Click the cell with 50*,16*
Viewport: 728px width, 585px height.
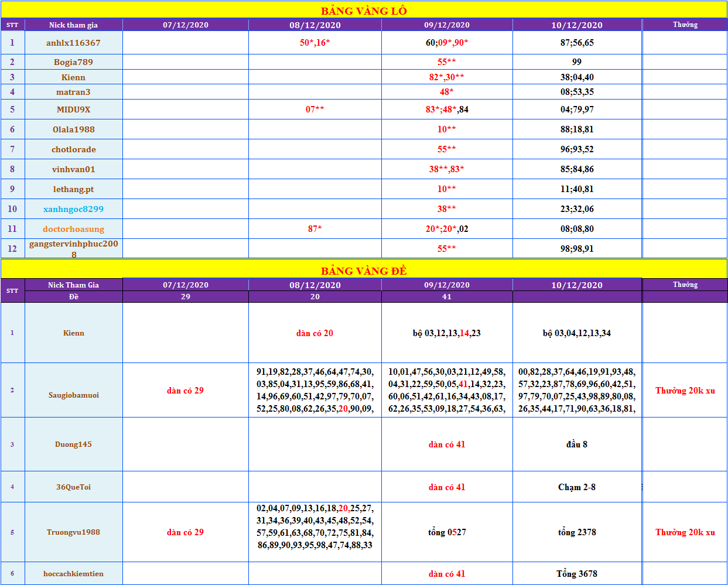click(x=315, y=42)
